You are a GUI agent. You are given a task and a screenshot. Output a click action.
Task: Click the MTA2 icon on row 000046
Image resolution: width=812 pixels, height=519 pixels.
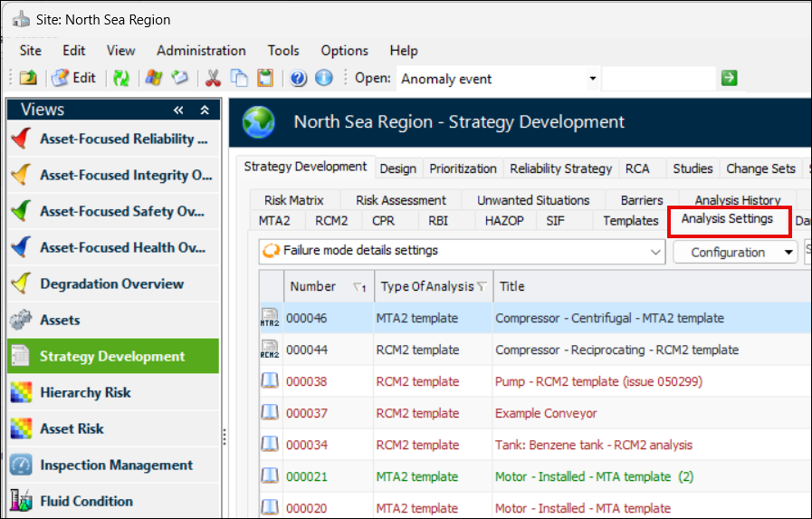(270, 318)
